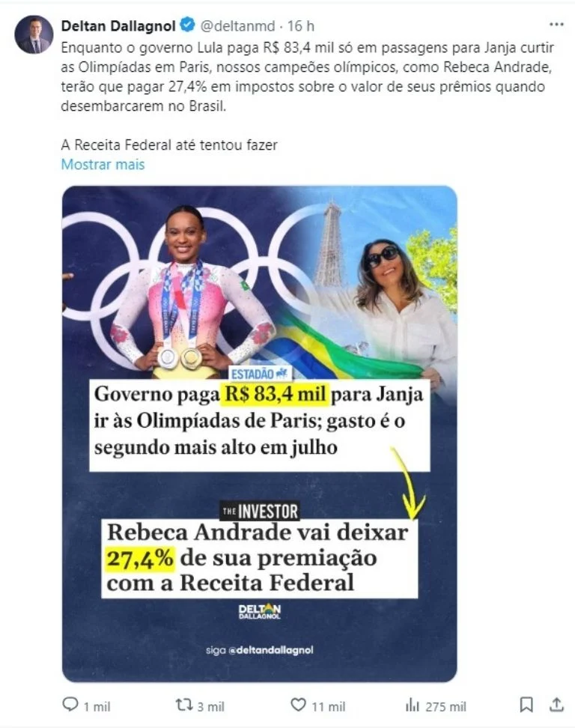Click the 11 mil likes count
Screen dimensions: 575x728
329,706
